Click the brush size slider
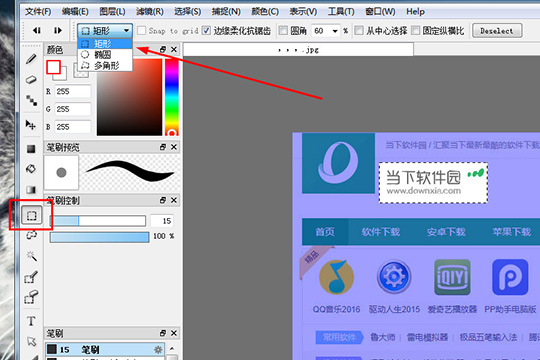Image resolution: width=540 pixels, height=360 pixels. [x=98, y=221]
